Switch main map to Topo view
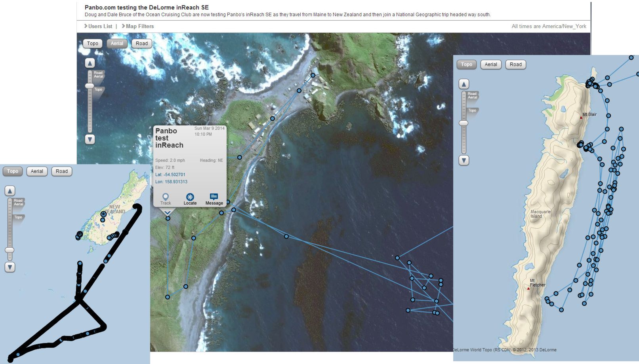The width and height of the screenshot is (639, 364). [x=93, y=44]
